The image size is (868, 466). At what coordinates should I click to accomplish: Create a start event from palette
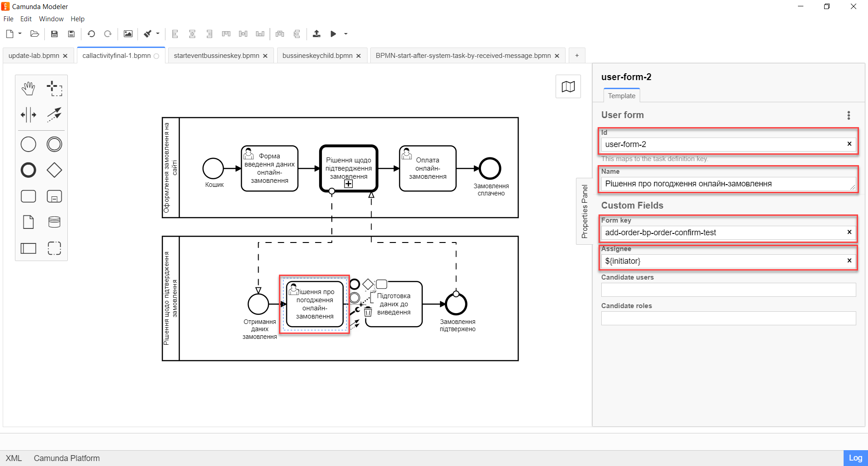pos(28,144)
